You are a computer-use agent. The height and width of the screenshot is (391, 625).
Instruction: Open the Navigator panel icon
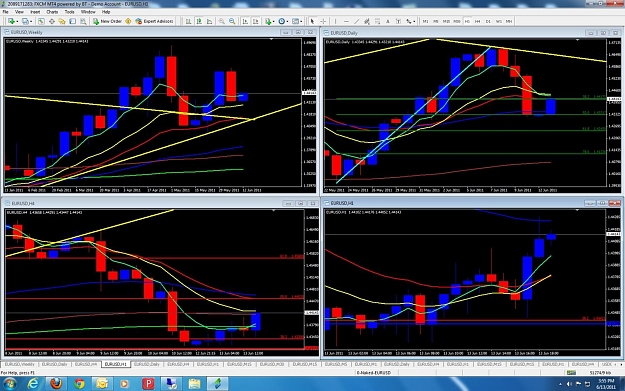pos(62,21)
